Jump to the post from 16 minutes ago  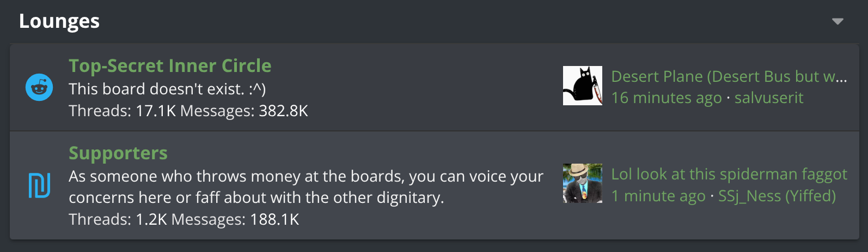(667, 98)
